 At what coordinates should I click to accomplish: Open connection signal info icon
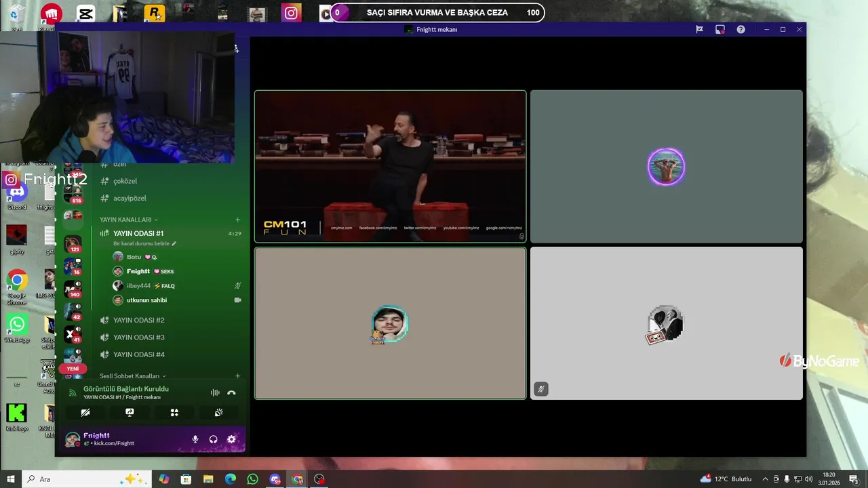[73, 392]
